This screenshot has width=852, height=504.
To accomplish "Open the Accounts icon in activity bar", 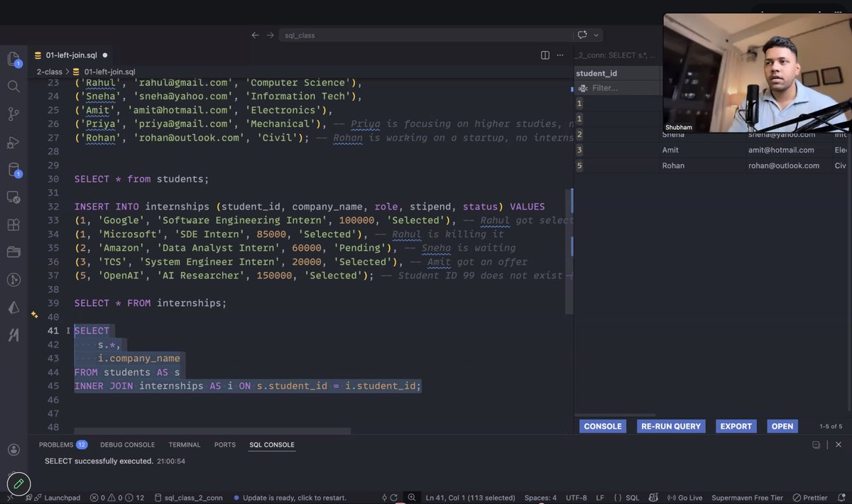I will 13,449.
